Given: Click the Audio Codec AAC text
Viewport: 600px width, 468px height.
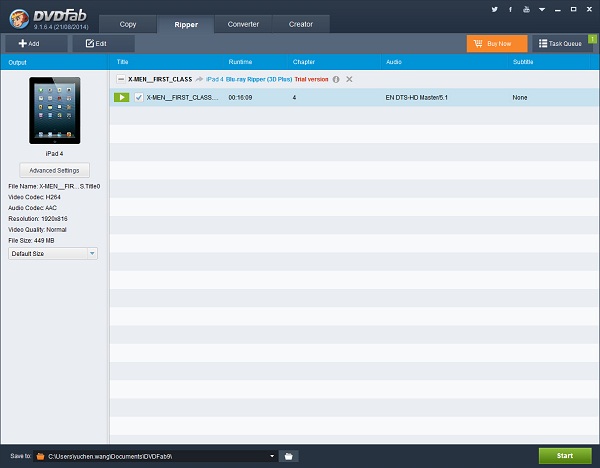Looking at the screenshot, I should coord(33,208).
